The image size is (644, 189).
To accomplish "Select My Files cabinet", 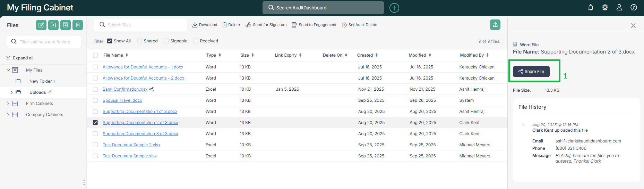I will tap(34, 70).
